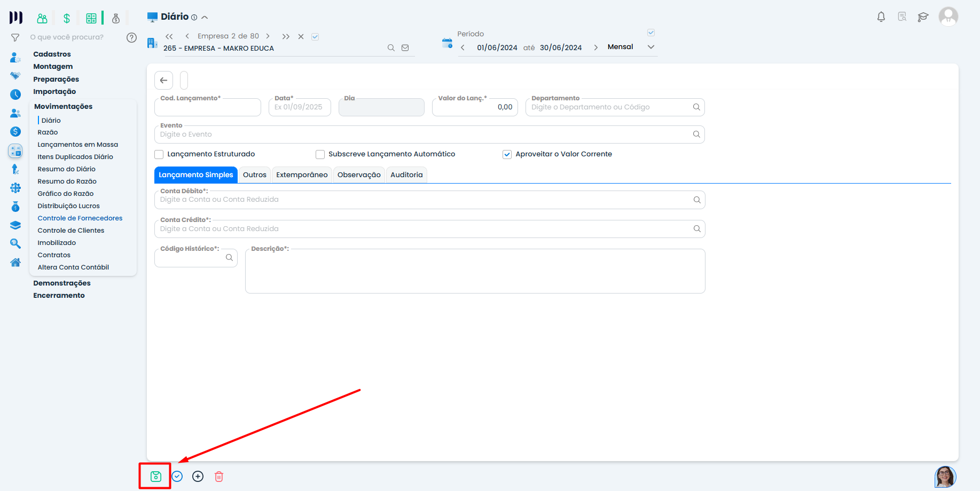This screenshot has height=491, width=980.
Task: Open Controle de Fornecedores link
Action: (80, 218)
